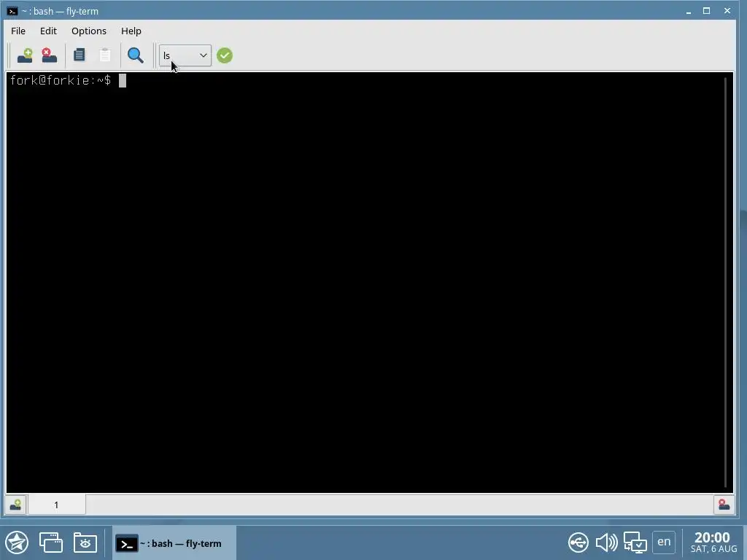Close the fly-term window
This screenshot has height=560, width=747.
coord(727,10)
